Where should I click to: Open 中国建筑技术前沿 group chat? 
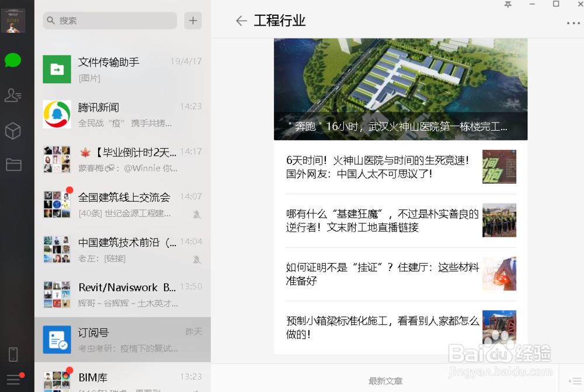pos(123,249)
